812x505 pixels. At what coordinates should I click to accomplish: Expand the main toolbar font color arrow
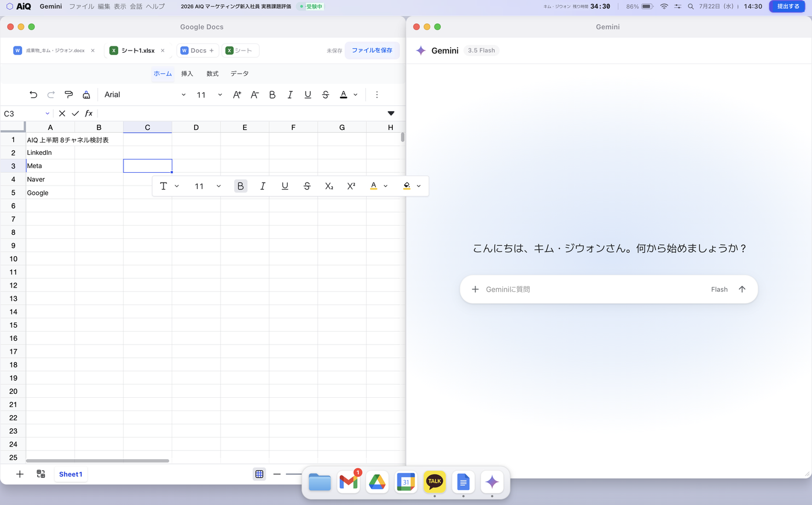[x=356, y=95]
